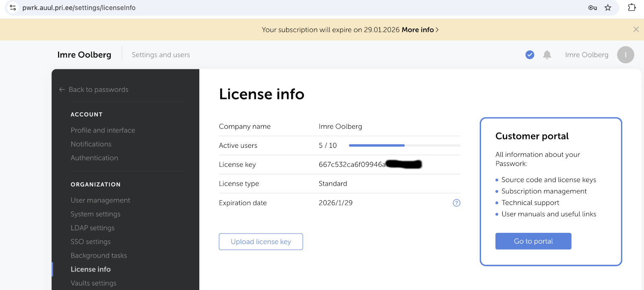Open the notifications bell icon
644x290 pixels.
547,55
